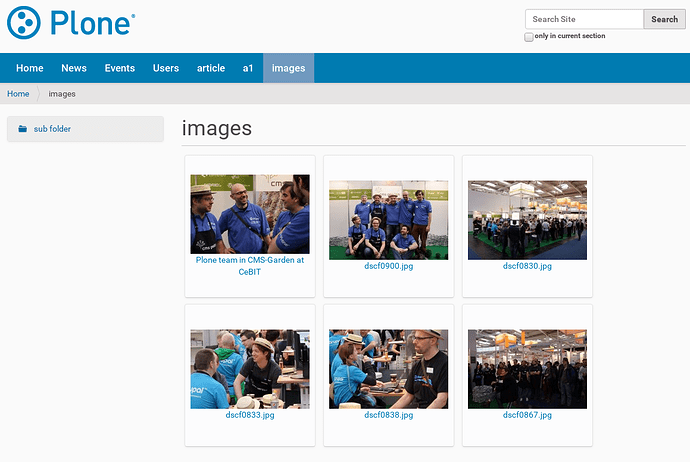Viewport: 690px width, 462px height.
Task: Select the images navigation tab
Action: 288,68
